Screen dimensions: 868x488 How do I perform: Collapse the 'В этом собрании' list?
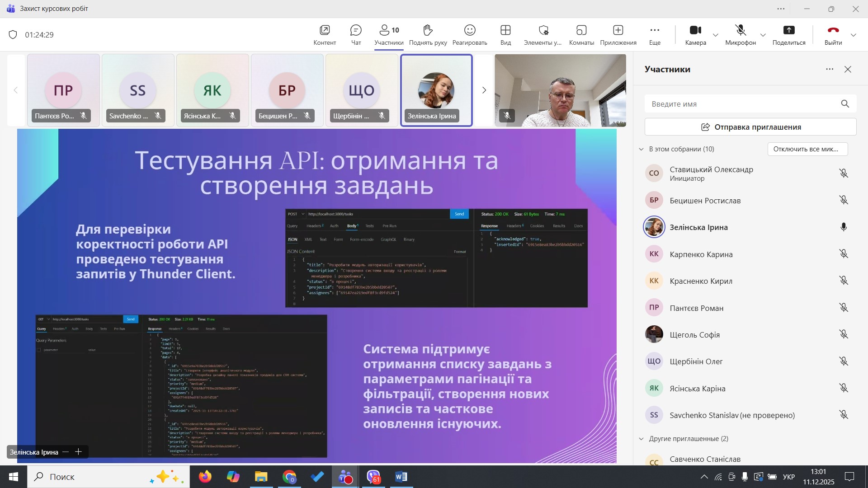coord(641,149)
